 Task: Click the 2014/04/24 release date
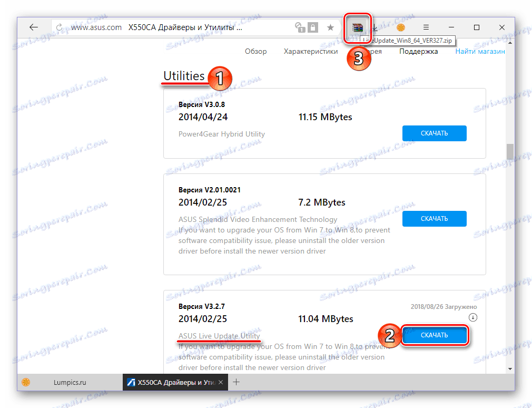[x=203, y=117]
